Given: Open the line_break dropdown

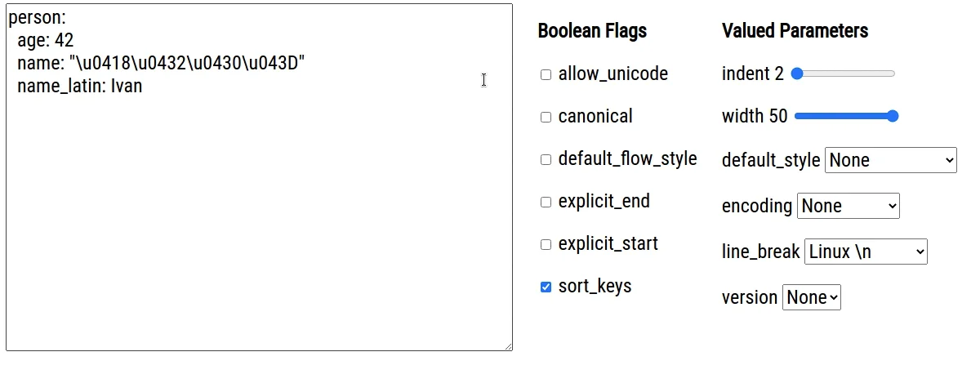Looking at the screenshot, I should (866, 252).
